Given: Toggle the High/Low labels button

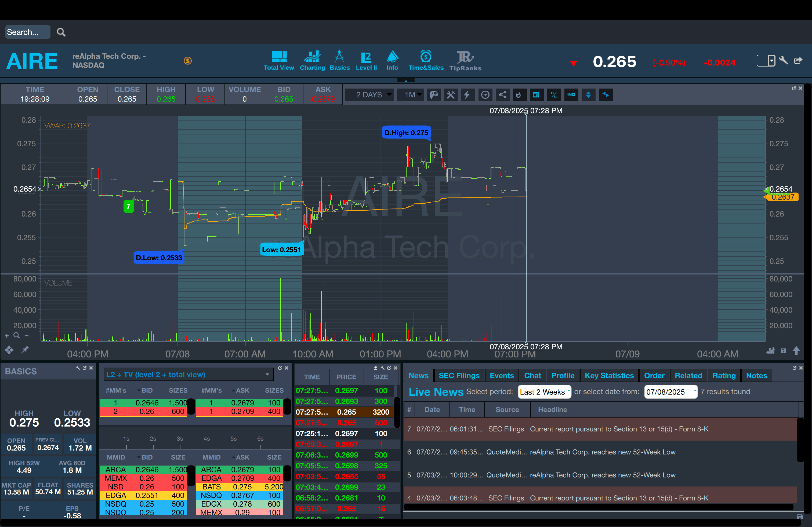Looking at the screenshot, I should pos(554,95).
